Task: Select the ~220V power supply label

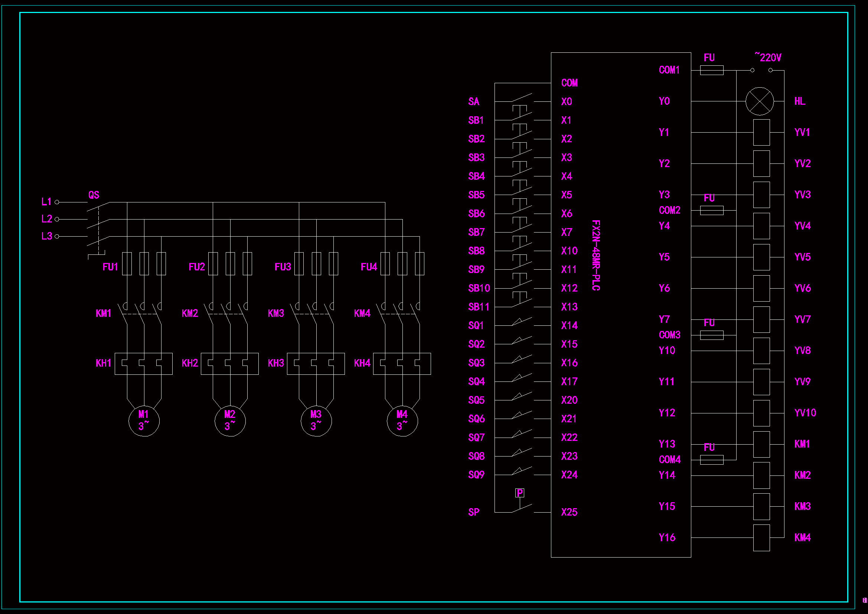Action: click(x=768, y=58)
